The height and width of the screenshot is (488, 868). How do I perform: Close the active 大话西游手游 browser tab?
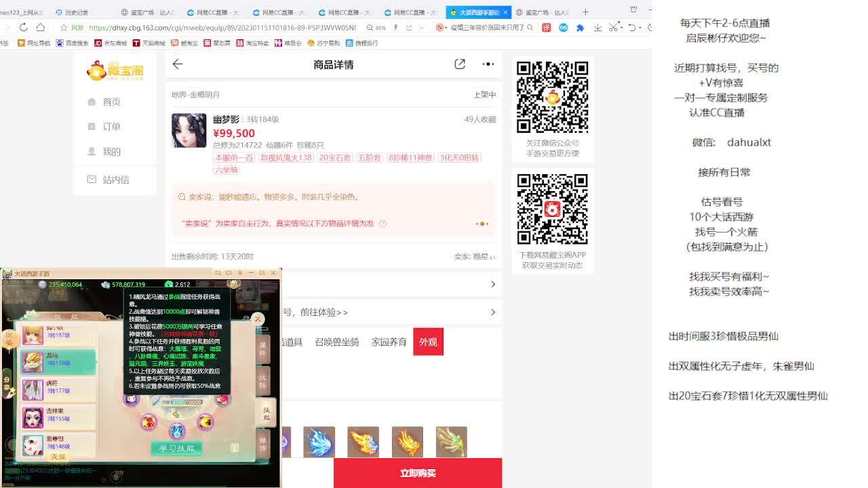tap(505, 12)
